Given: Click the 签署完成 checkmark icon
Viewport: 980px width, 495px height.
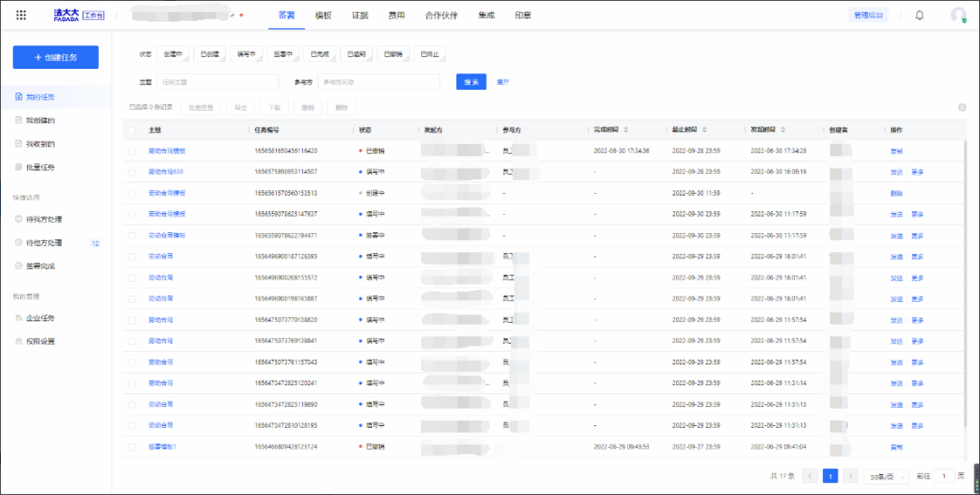Looking at the screenshot, I should (x=19, y=266).
